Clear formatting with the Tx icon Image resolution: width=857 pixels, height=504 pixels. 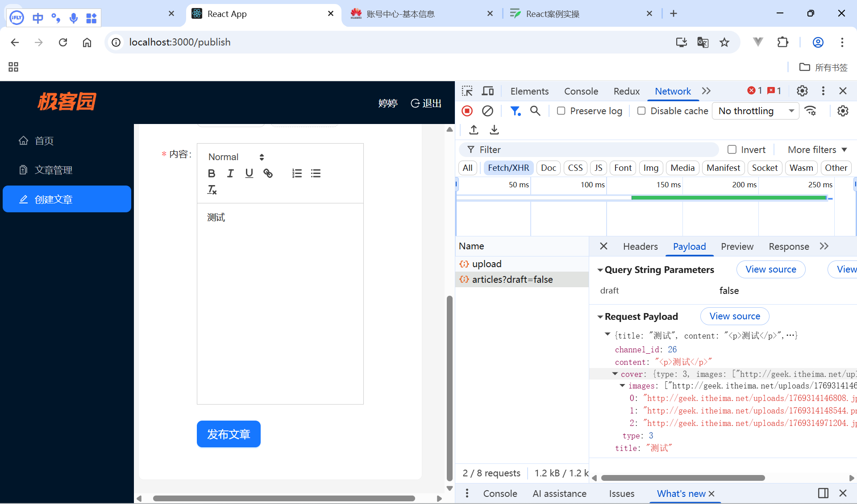click(212, 190)
